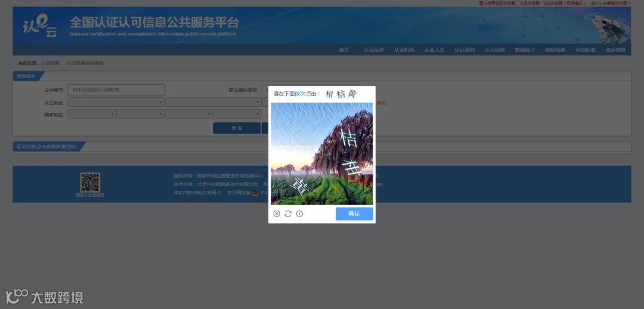
Task: Click the red browser recommendation notice
Action: click(x=555, y=3)
